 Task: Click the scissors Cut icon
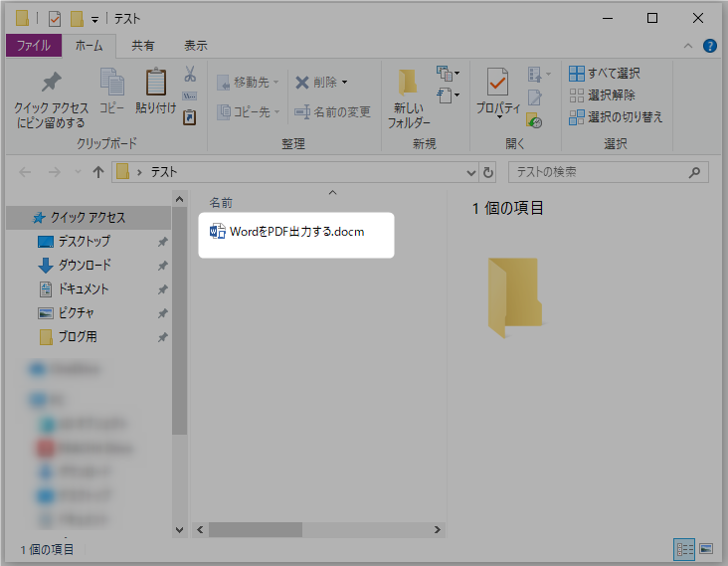click(x=190, y=75)
